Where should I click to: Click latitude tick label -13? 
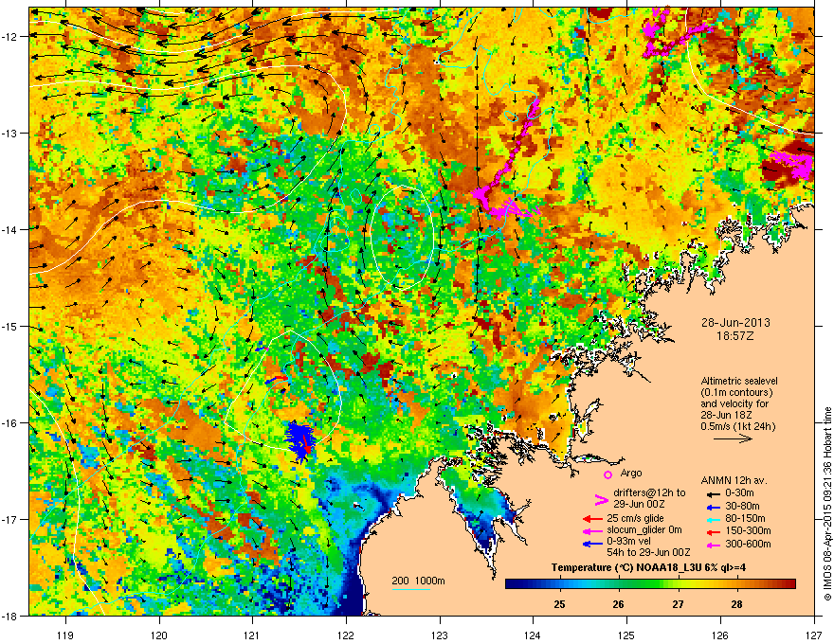(10, 134)
